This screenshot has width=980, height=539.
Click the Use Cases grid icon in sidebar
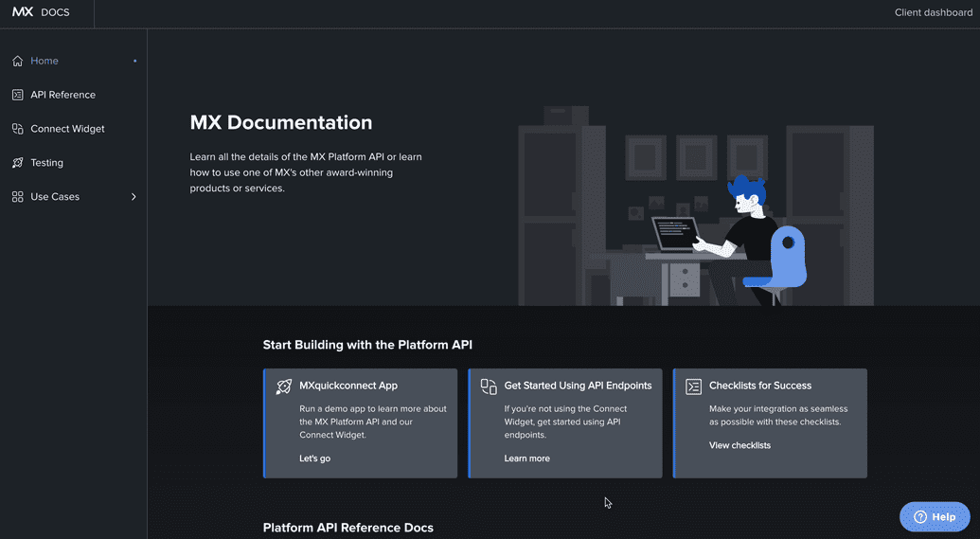(x=17, y=196)
